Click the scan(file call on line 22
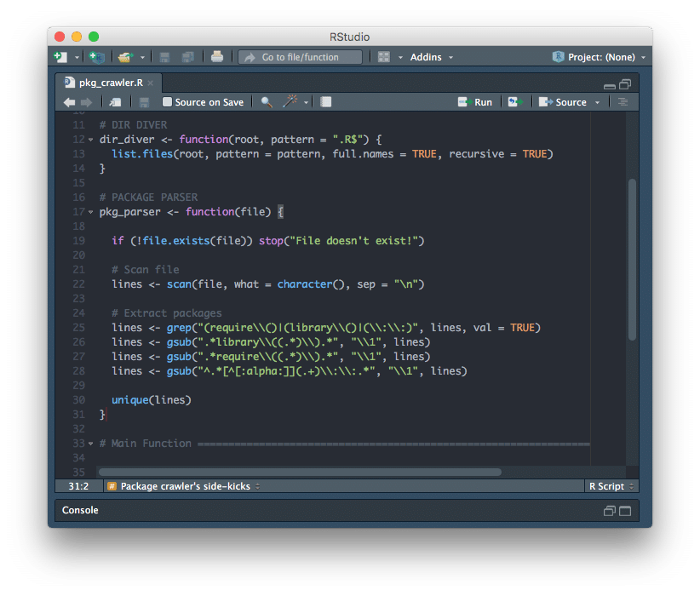Image resolution: width=700 pixels, height=596 pixels. [194, 284]
